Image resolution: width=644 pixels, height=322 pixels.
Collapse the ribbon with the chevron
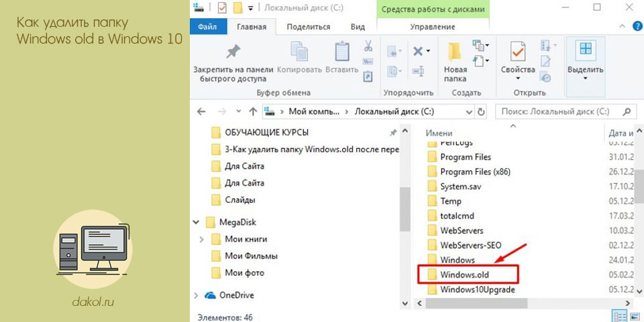click(623, 27)
